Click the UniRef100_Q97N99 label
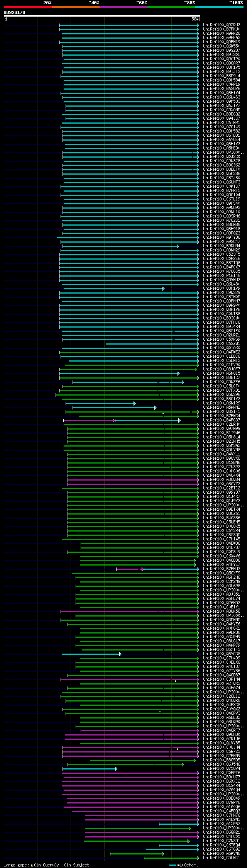Viewport: 247px width, 868px height. pyautogui.click(x=222, y=428)
